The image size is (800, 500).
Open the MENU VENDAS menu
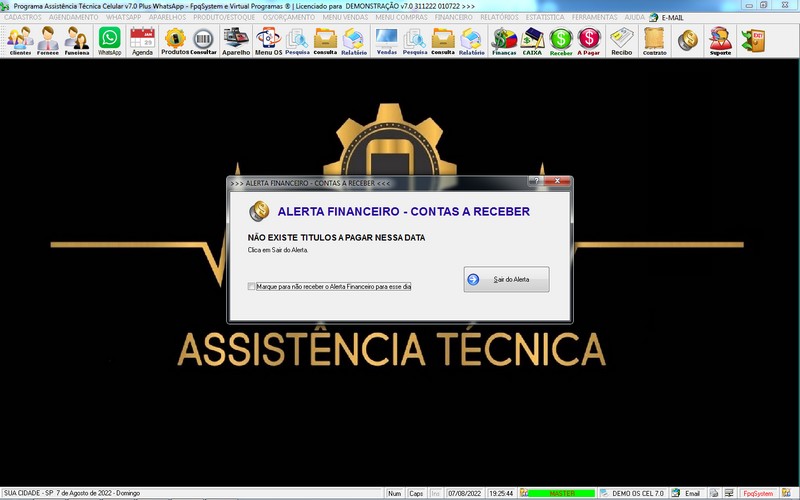click(345, 17)
